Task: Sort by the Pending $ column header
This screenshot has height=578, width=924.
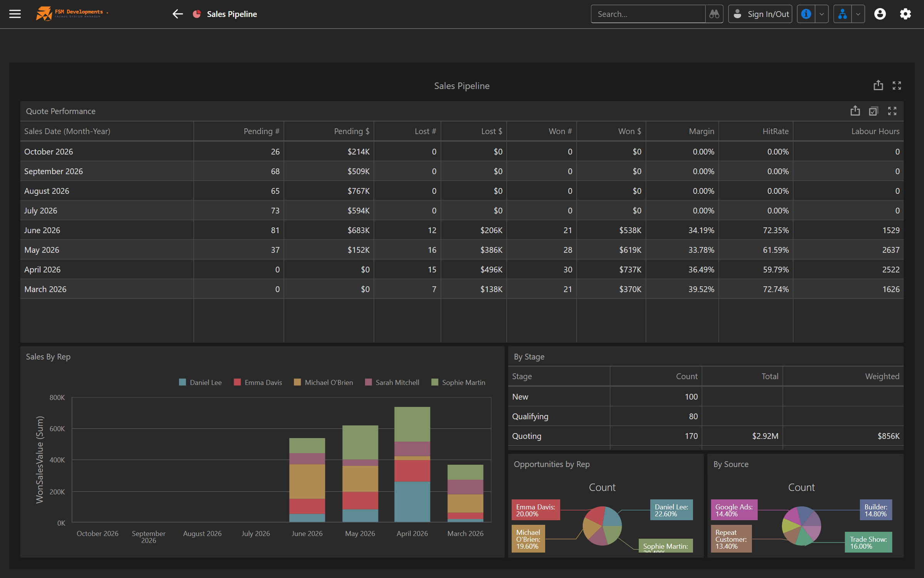Action: (x=329, y=131)
